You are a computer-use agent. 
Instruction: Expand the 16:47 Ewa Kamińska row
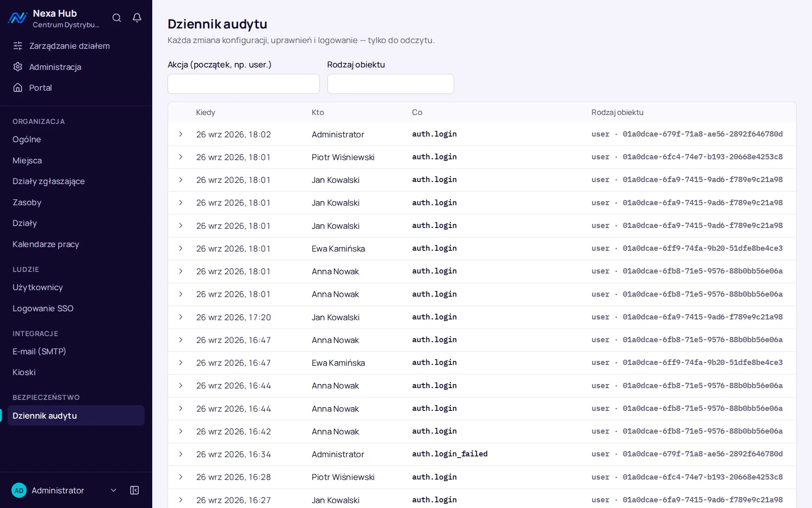coord(181,363)
